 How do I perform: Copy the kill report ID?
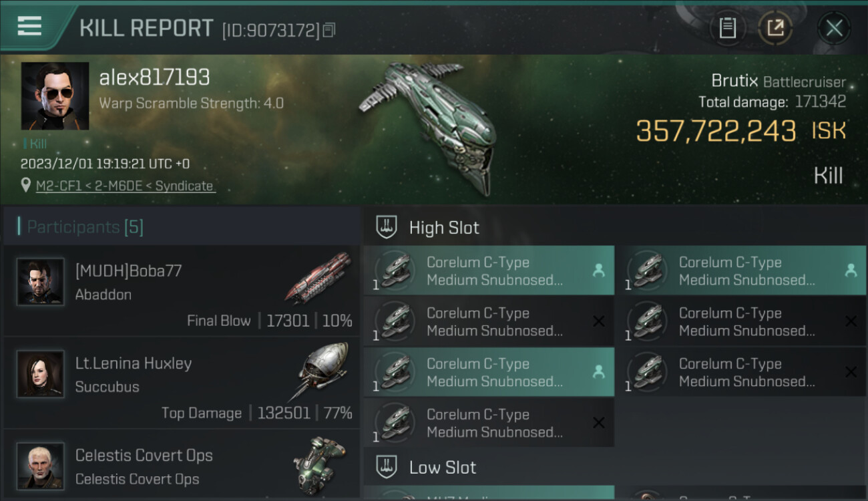tap(329, 30)
